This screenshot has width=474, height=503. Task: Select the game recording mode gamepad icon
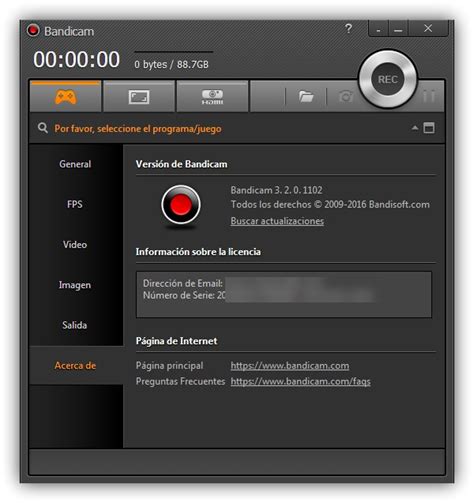(x=66, y=97)
